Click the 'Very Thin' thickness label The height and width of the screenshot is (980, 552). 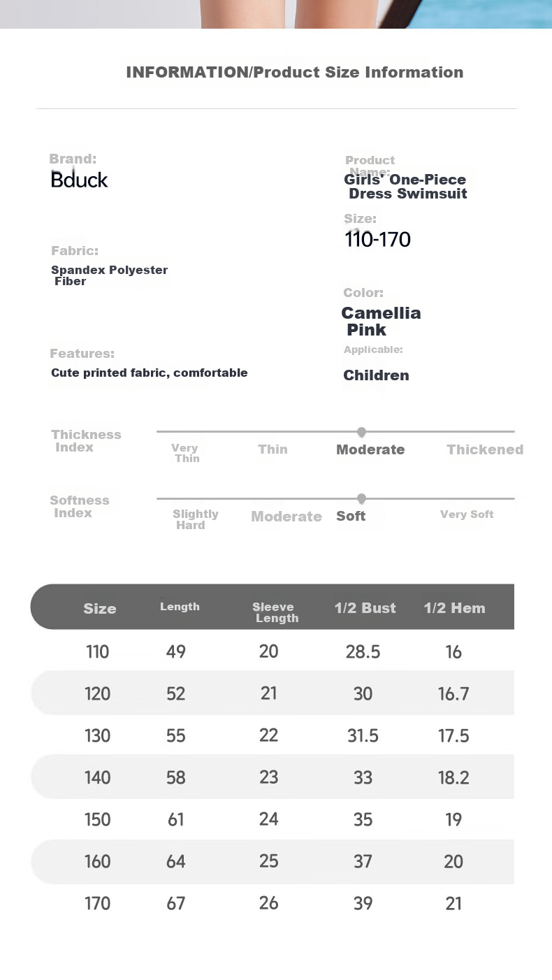coord(185,453)
